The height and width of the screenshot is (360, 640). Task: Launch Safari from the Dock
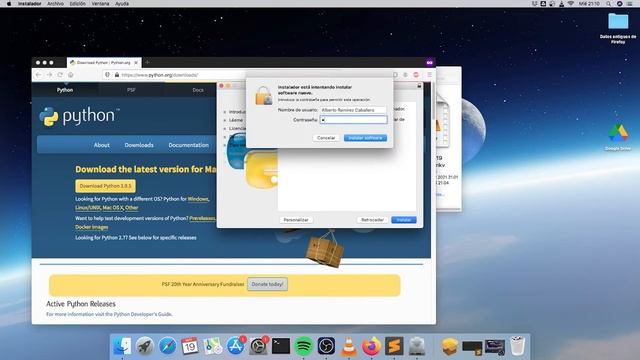pos(167,346)
